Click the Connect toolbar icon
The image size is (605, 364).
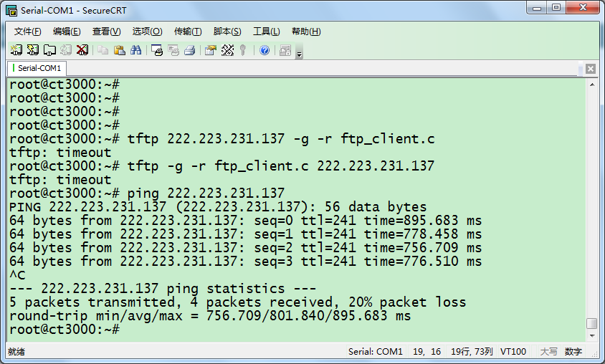tap(16, 50)
